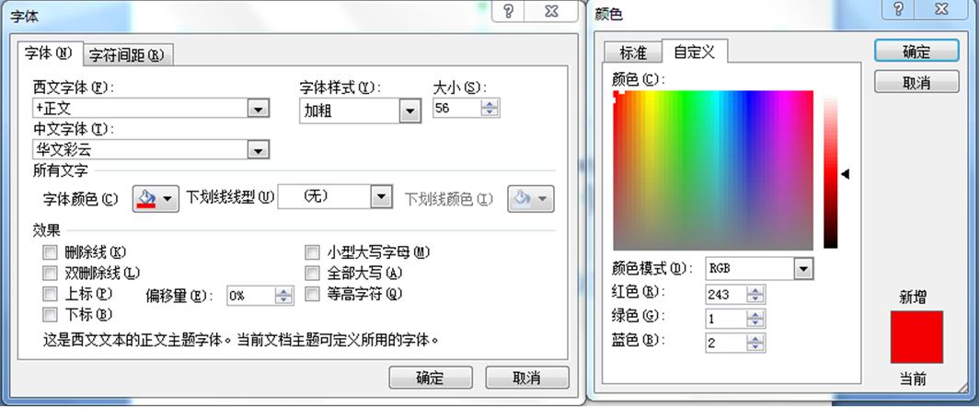Click 取消 in the Font dialog
This screenshot has height=409, width=980.
tap(526, 378)
